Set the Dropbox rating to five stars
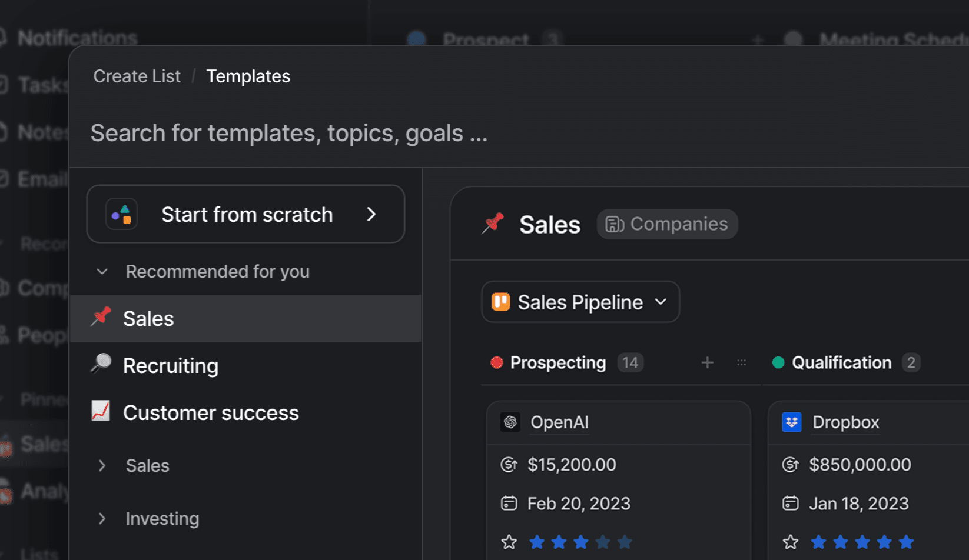This screenshot has width=969, height=560. [906, 542]
